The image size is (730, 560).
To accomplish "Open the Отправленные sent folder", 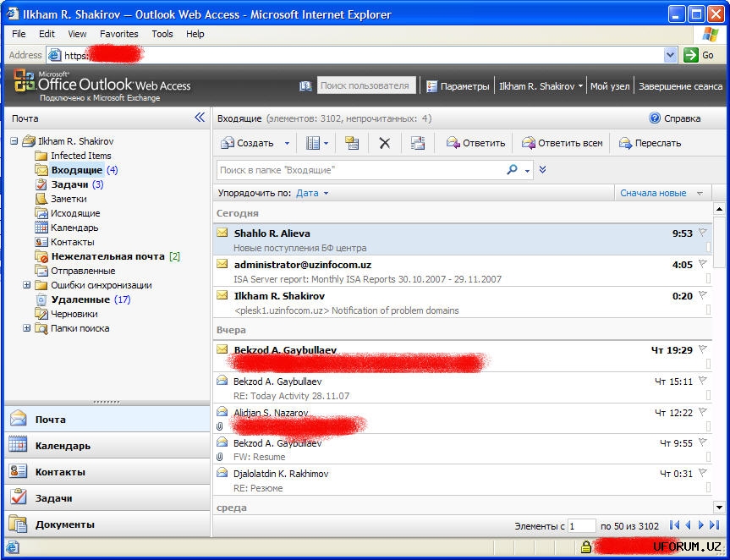I will click(75, 271).
